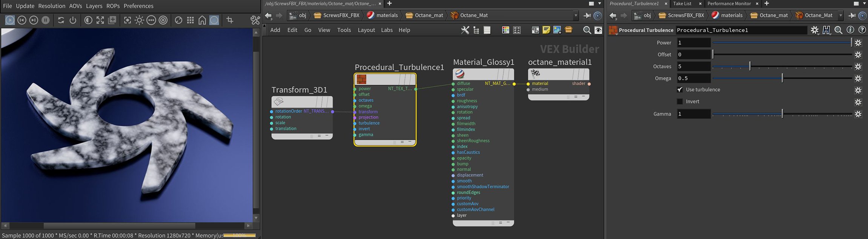Enable the Invert checkbox

click(680, 101)
